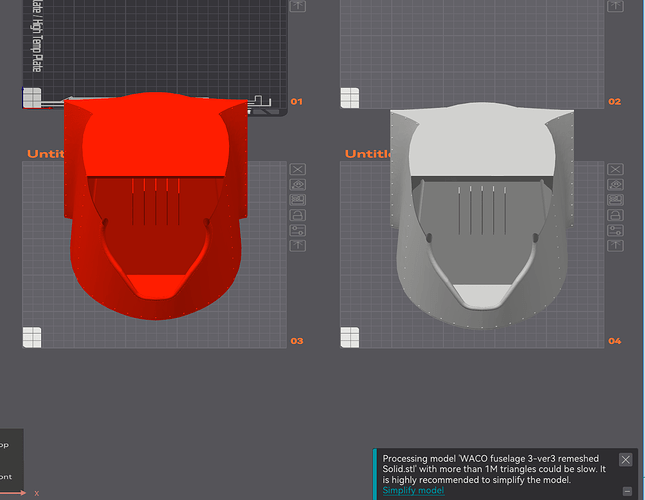Click the orange plate number 03
This screenshot has width=645, height=500.
(297, 341)
